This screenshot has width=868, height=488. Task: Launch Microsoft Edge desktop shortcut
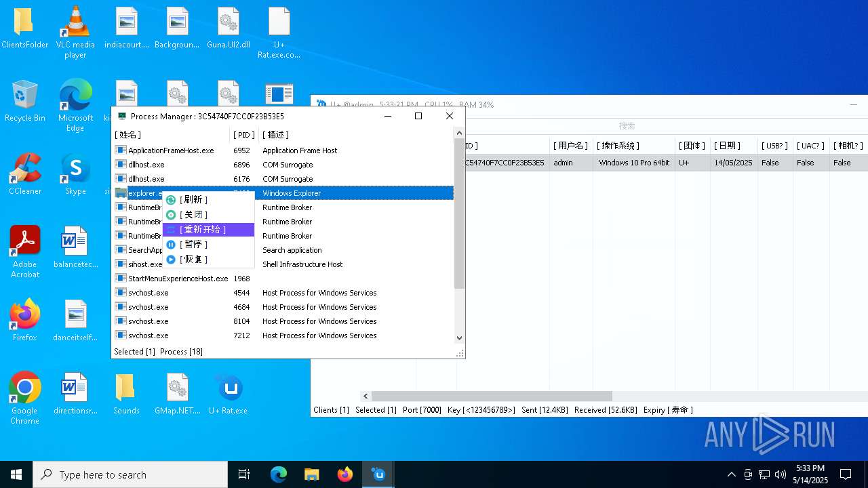[x=75, y=105]
